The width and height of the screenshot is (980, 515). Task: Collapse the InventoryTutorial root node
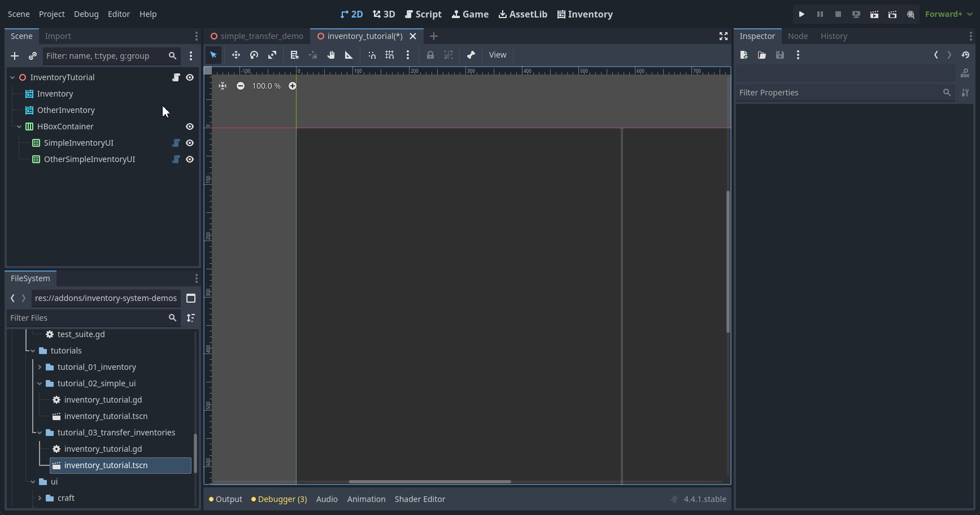(x=12, y=77)
